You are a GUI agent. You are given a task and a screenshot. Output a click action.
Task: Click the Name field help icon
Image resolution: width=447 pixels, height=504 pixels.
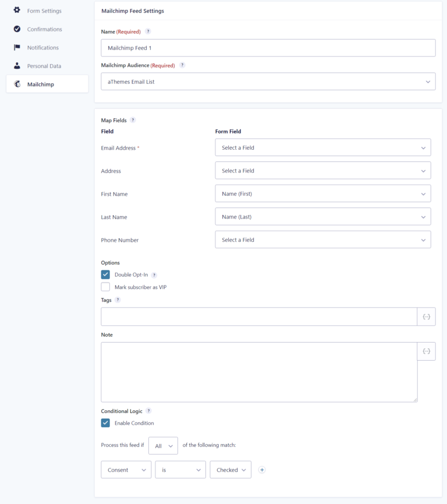point(148,31)
